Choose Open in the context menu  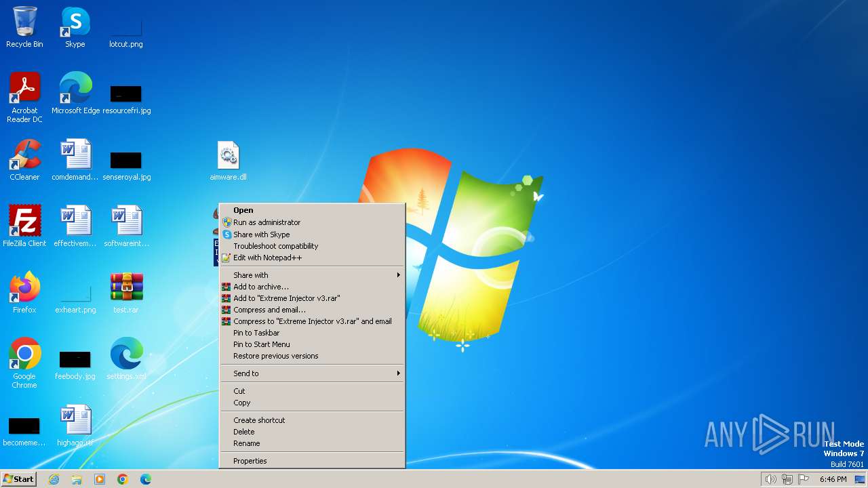312,210
